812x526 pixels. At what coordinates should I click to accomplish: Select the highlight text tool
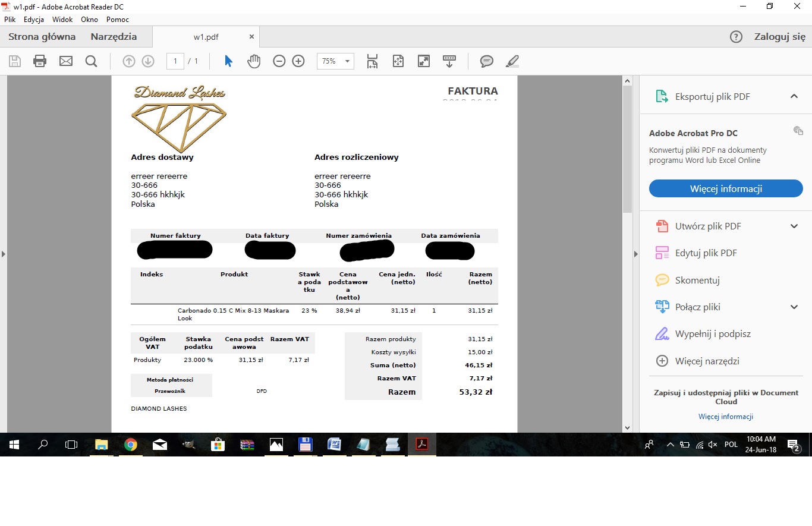point(512,61)
